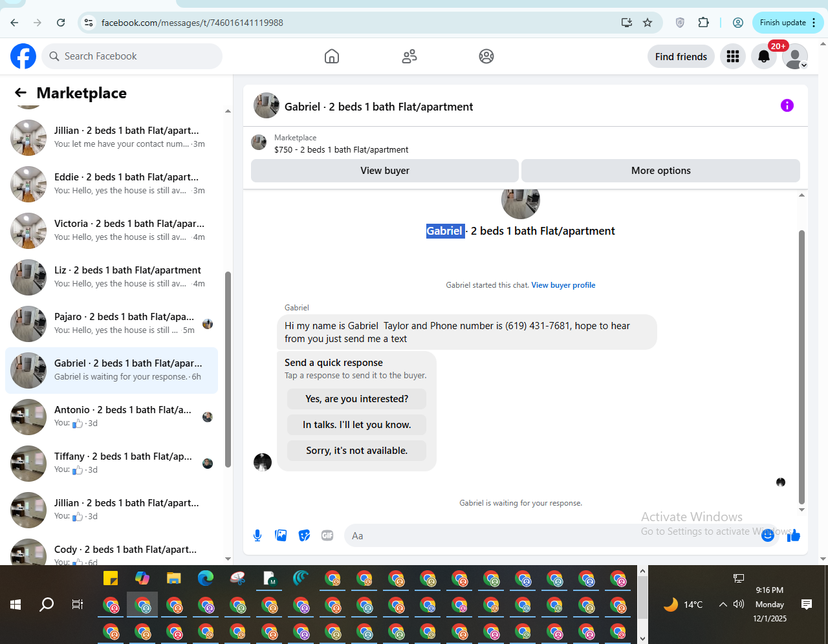This screenshot has height=644, width=828.
Task: Click the attach photo icon
Action: pyautogui.click(x=281, y=535)
